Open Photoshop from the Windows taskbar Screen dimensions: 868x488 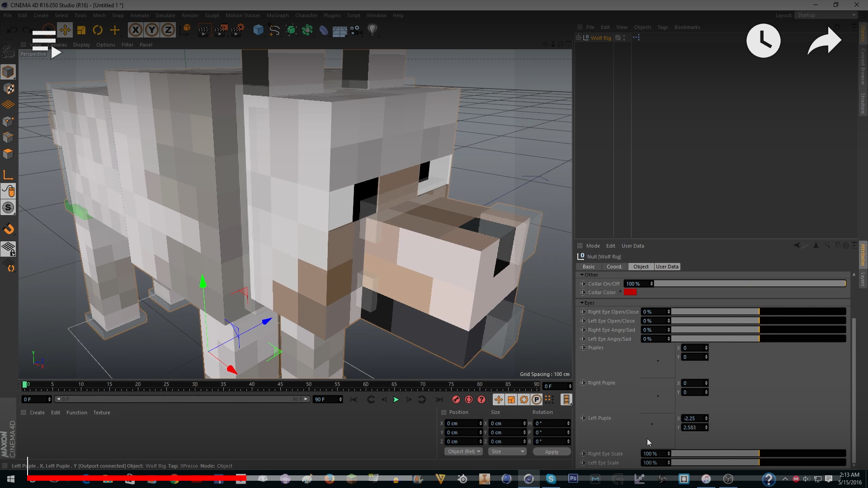[573, 479]
